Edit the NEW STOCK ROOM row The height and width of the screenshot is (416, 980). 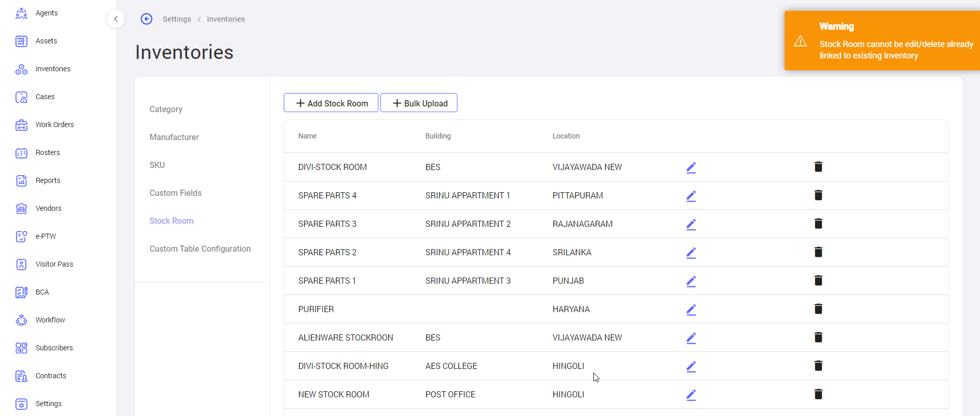click(x=691, y=395)
